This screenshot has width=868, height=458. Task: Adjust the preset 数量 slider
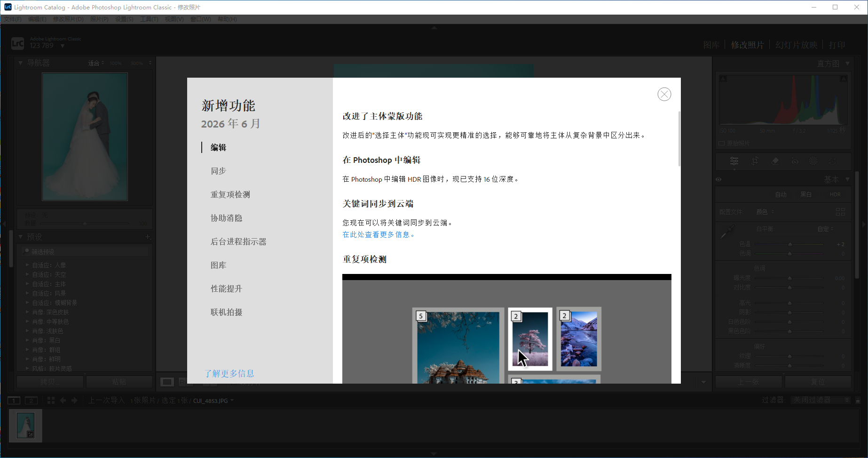tap(85, 223)
